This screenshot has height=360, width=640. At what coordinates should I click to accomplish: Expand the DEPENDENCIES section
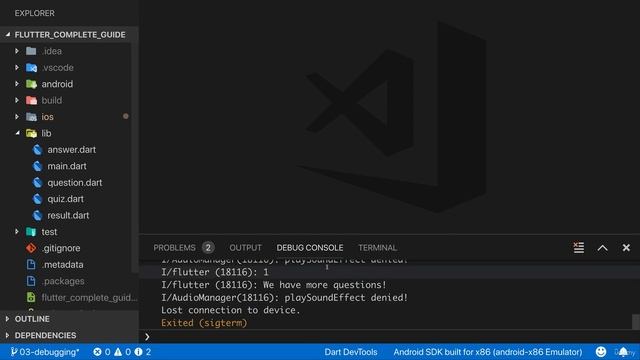coord(7,335)
